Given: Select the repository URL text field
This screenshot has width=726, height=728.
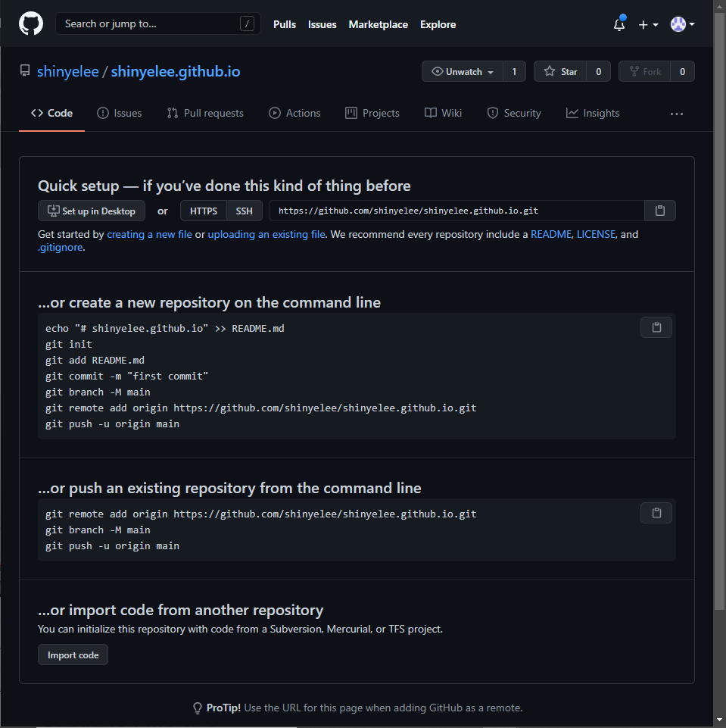Looking at the screenshot, I should [x=456, y=211].
